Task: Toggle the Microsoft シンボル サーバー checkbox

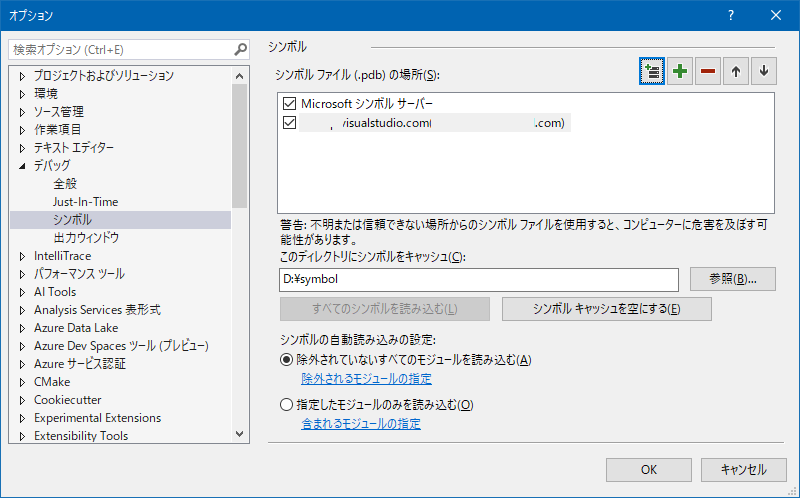Action: 289,104
